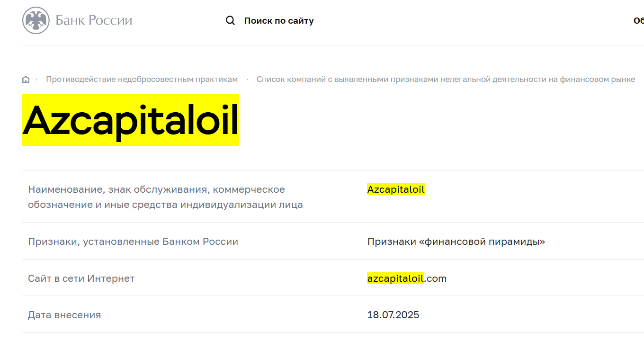Image resolution: width=644 pixels, height=341 pixels.
Task: Click the 'Наименование, знак обслуживания' row label
Action: tap(165, 197)
